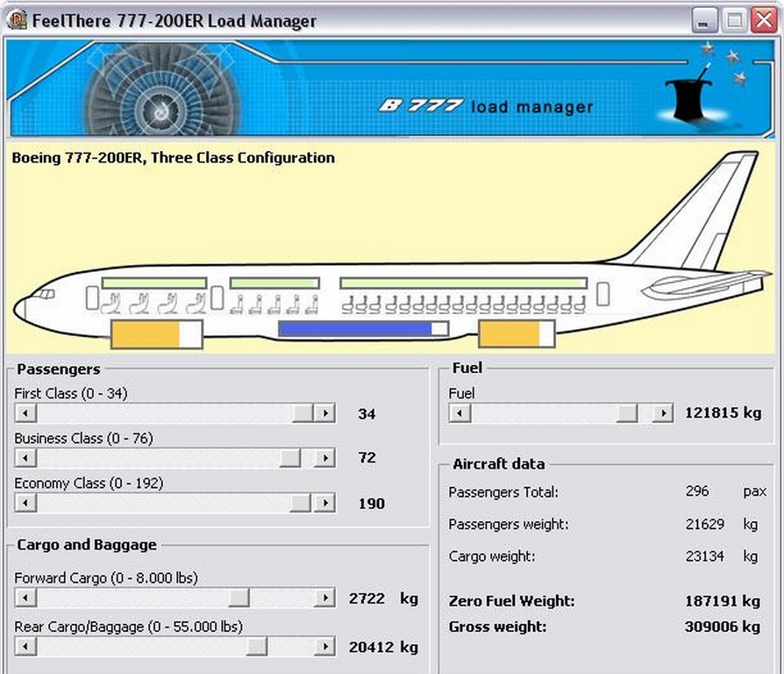Click the business class cabin green bar
Viewport: 784px width, 674px height.
click(x=274, y=283)
